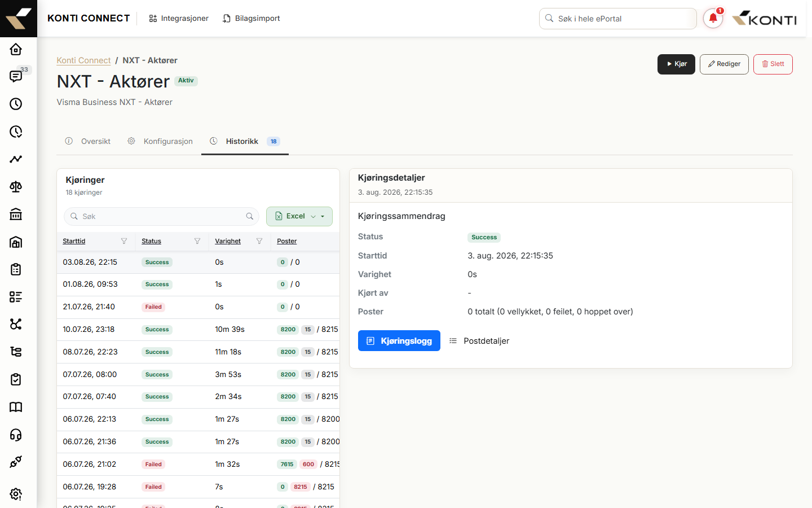Sort by the Varighet column header
Image resolution: width=812 pixels, height=508 pixels.
coord(228,241)
